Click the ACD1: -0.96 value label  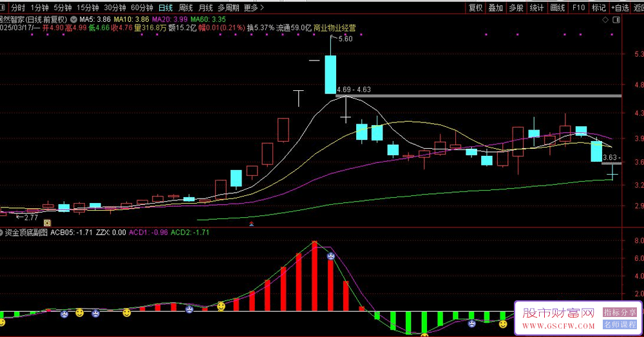tap(148, 233)
